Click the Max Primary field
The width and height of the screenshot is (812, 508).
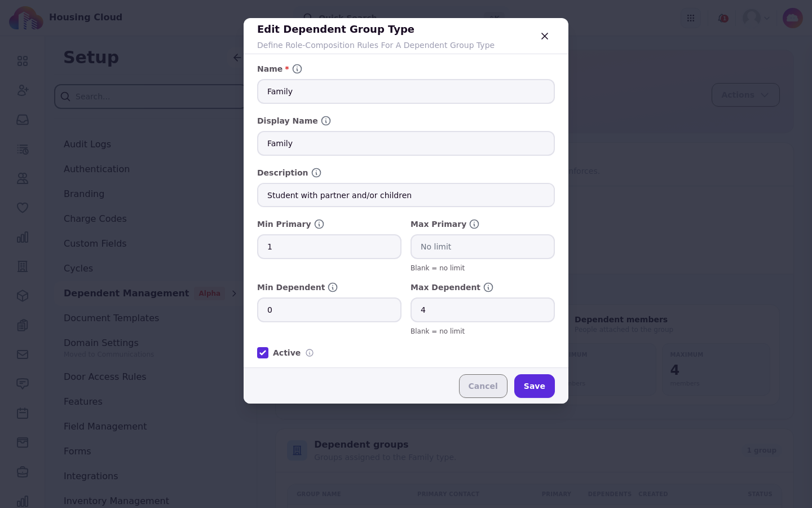coord(483,247)
